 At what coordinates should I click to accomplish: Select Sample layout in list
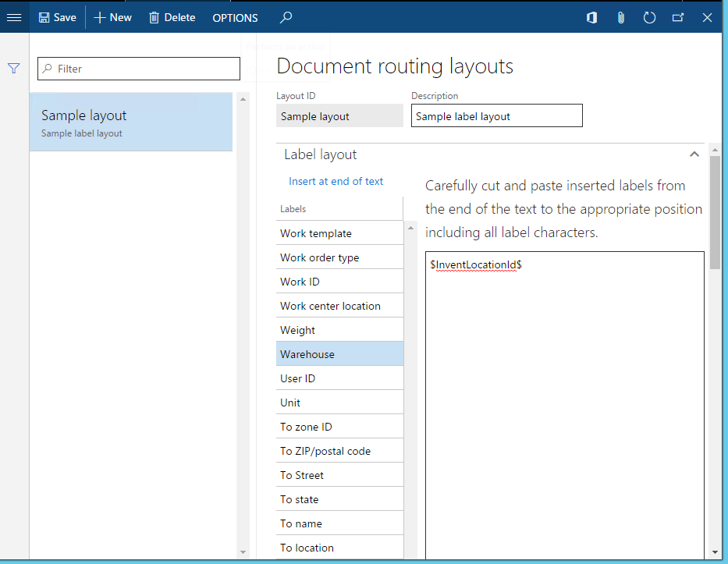coord(131,122)
